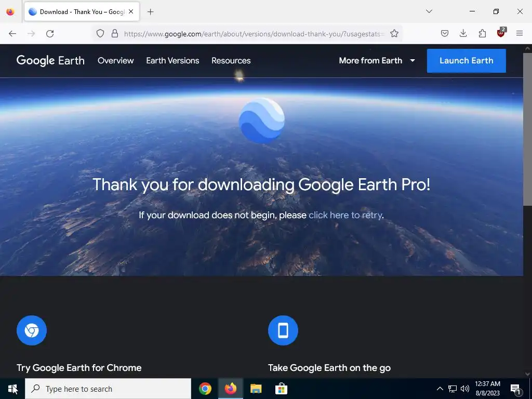Open Google Chrome from taskbar
Screen dimensions: 532x399
point(205,389)
